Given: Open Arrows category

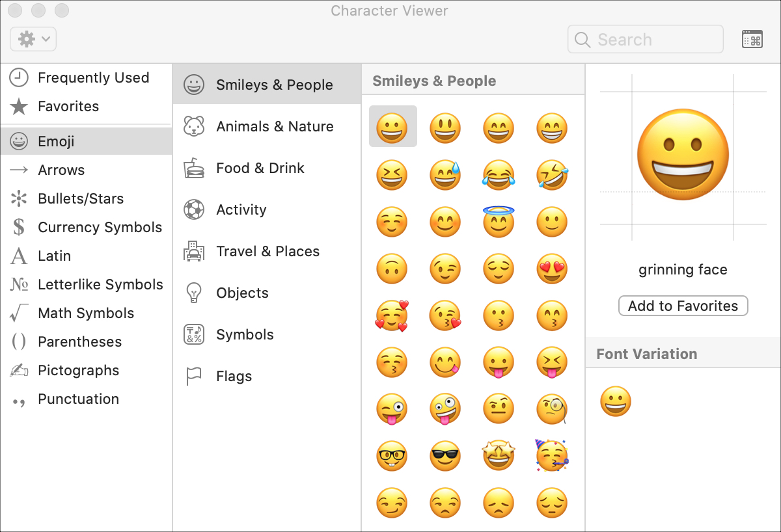Looking at the screenshot, I should tap(86, 170).
